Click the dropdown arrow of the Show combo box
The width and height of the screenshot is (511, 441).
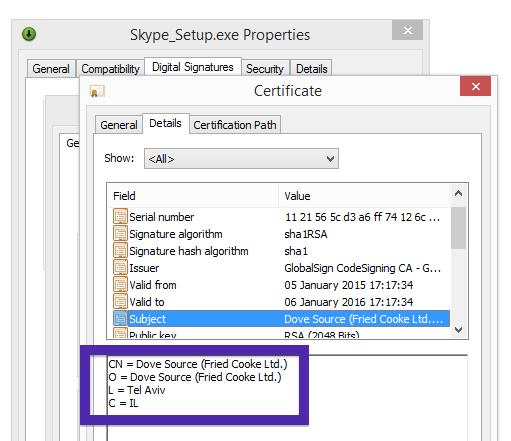pyautogui.click(x=330, y=159)
